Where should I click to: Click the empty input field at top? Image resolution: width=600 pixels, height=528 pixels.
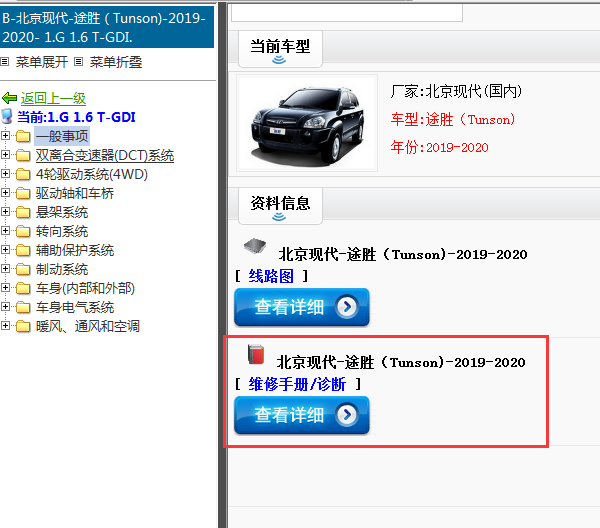pos(347,13)
